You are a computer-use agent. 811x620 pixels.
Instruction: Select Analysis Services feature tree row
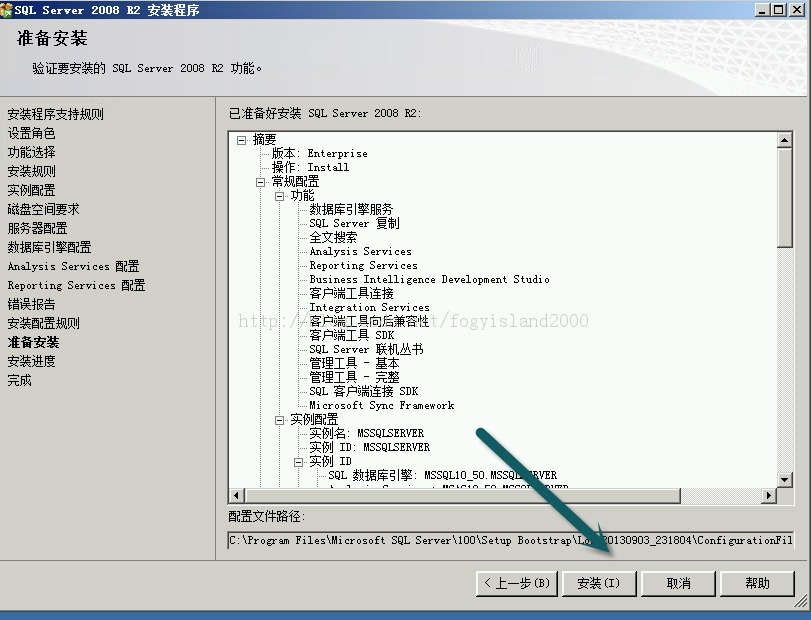point(361,251)
